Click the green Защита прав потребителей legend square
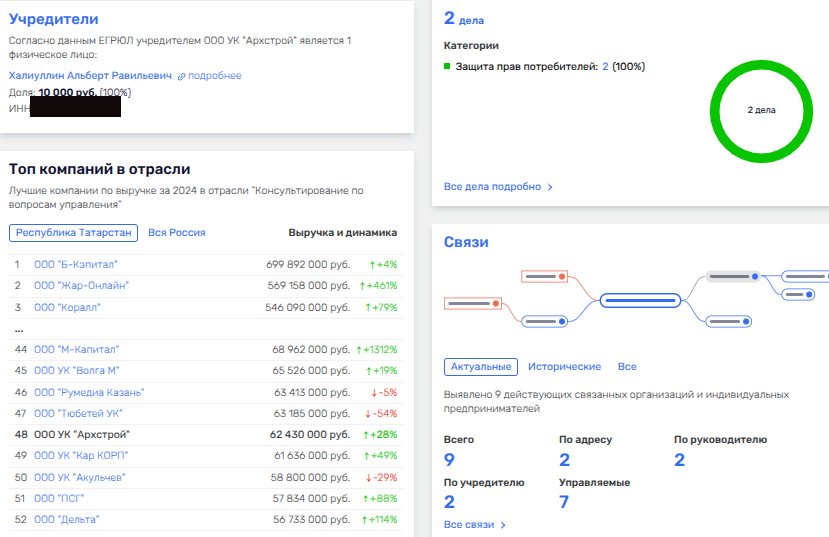 click(447, 67)
